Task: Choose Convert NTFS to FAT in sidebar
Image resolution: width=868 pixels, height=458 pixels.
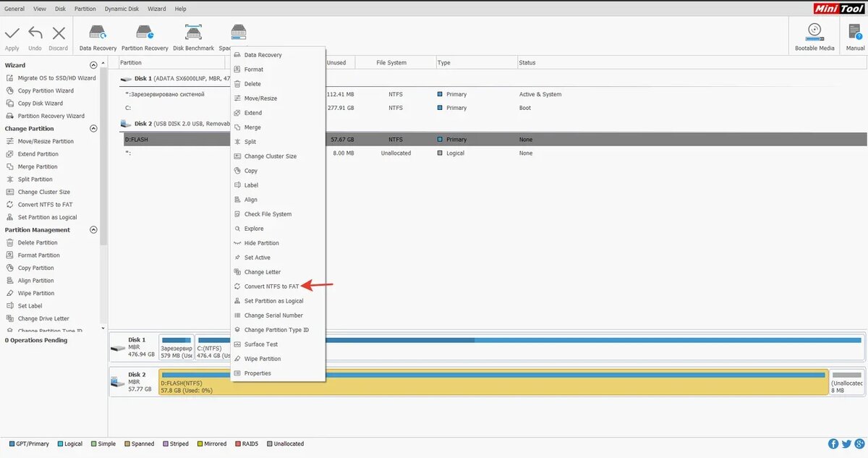Action: [39, 205]
